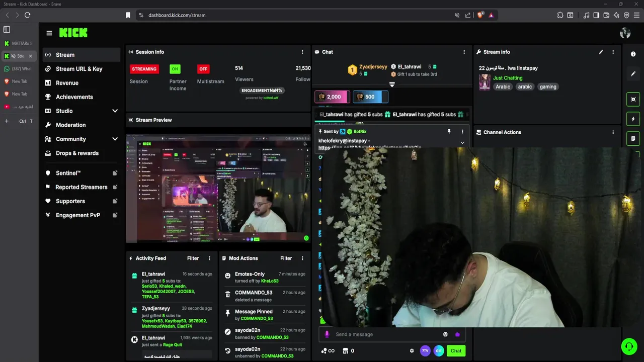The image size is (644, 362).
Task: Expand the Community sidebar section
Action: [x=115, y=139]
